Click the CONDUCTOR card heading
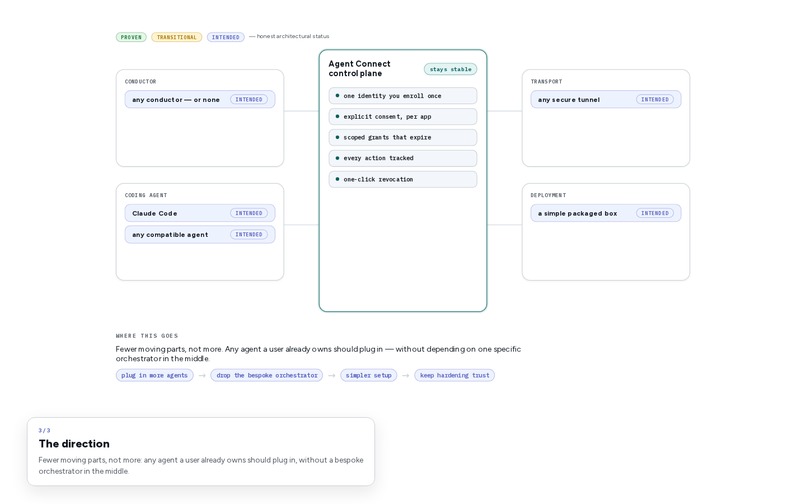The width and height of the screenshot is (806, 504). (140, 81)
